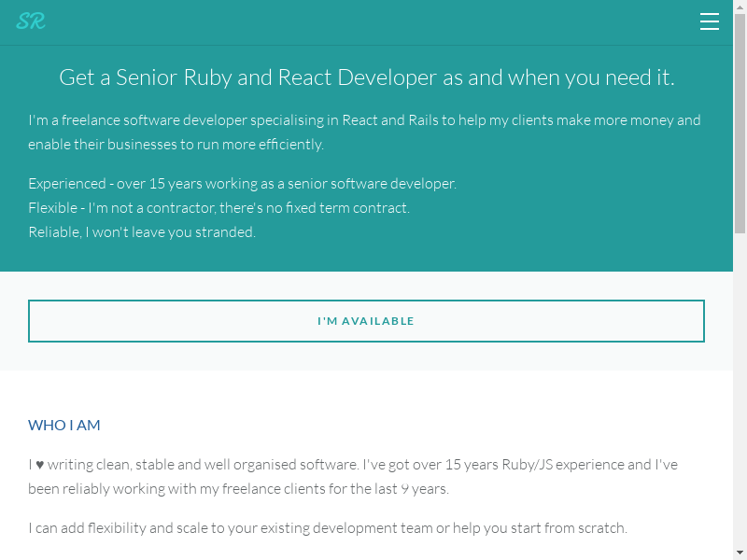Click the Reliable, I won't leave you stranded line
The width and height of the screenshot is (747, 560).
coord(142,232)
